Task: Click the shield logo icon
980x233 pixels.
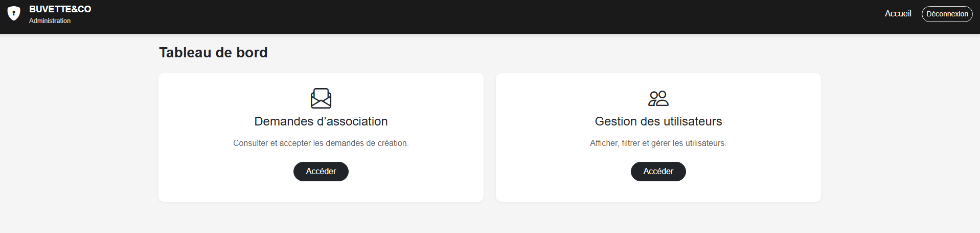Action: coord(14,14)
